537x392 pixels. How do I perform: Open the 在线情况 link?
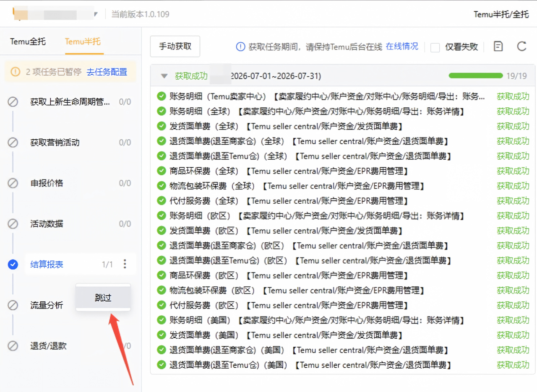402,47
